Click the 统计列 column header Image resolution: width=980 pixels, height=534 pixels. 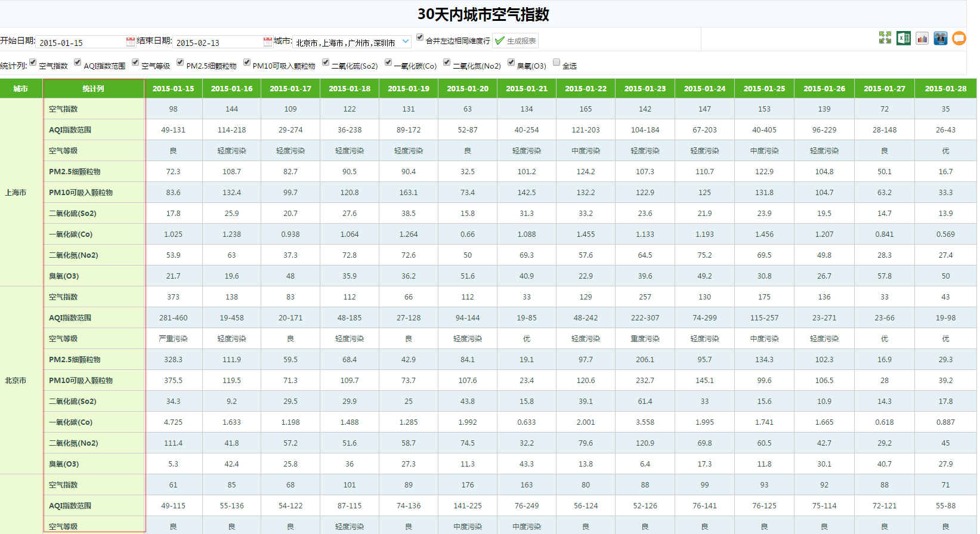93,88
